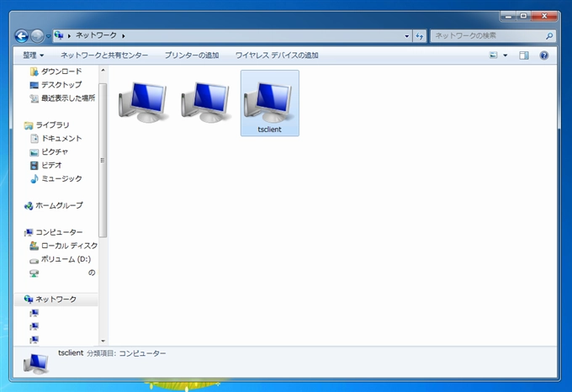Click the ローカル ディスク icon
Image resolution: width=572 pixels, height=392 pixels.
[x=34, y=246]
